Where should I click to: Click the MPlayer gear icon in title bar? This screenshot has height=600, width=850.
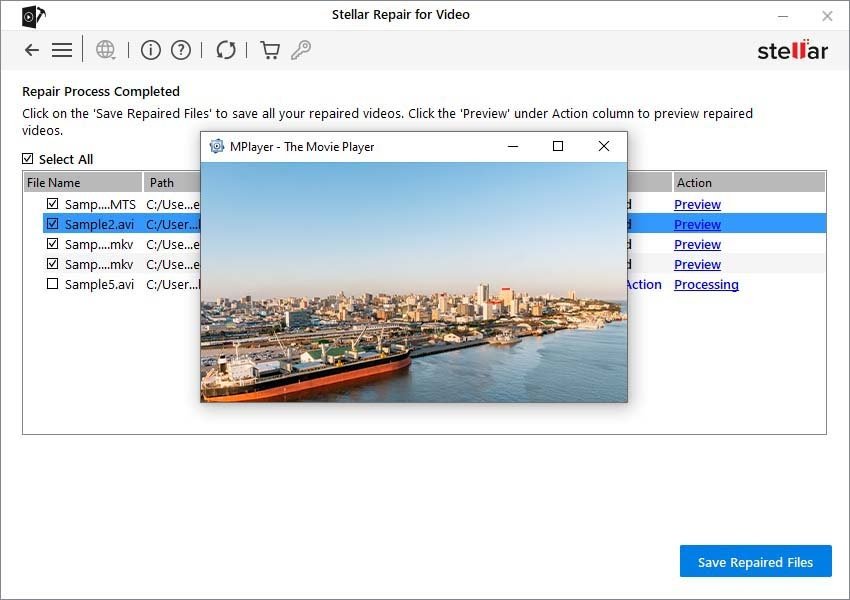[217, 146]
